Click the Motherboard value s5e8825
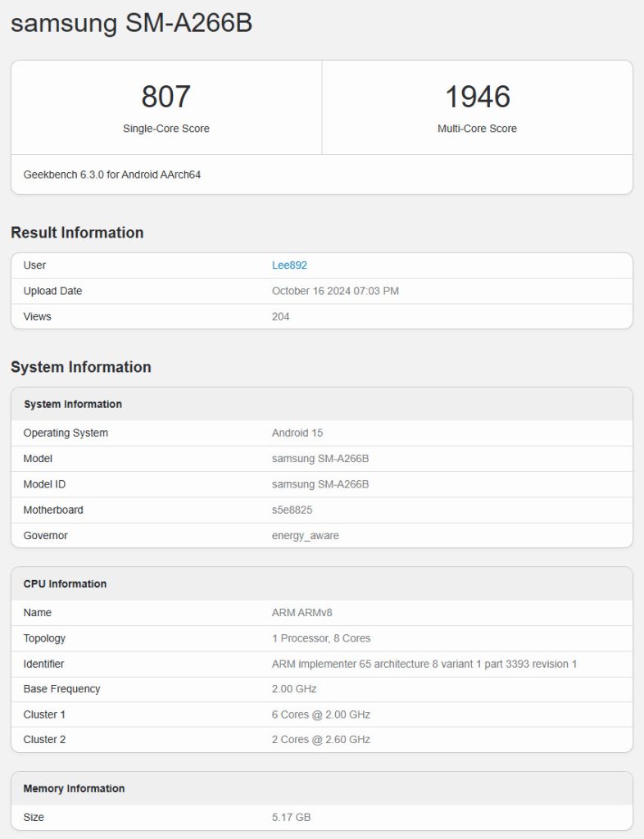Image resolution: width=644 pixels, height=839 pixels. [x=292, y=510]
